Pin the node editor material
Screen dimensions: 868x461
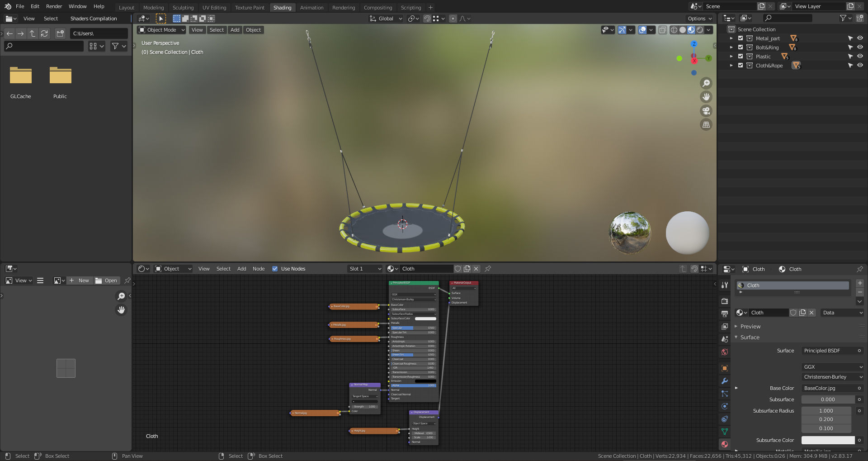(488, 269)
